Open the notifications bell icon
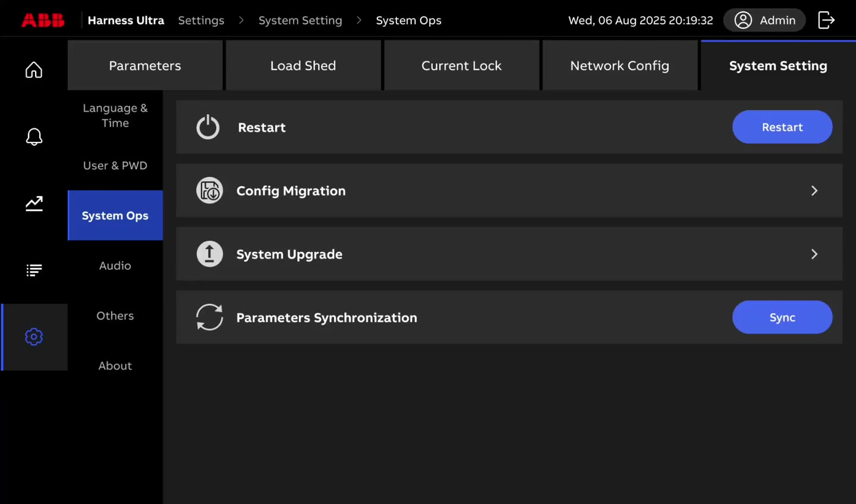The width and height of the screenshot is (856, 504). (x=34, y=137)
